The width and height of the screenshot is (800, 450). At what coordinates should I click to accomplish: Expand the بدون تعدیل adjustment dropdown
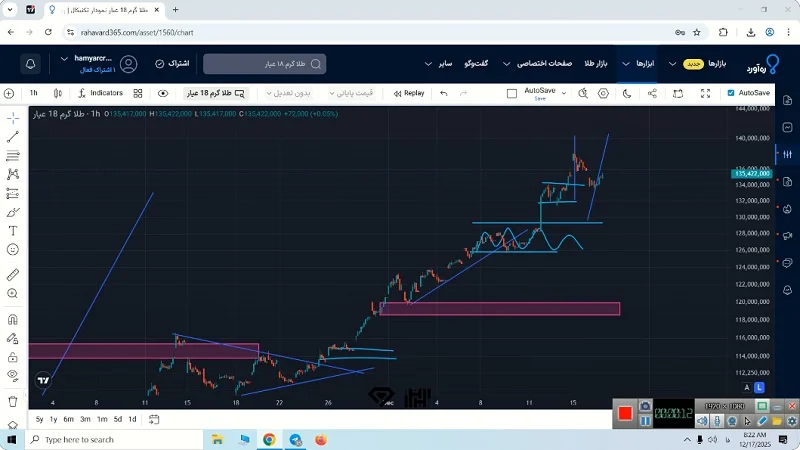[x=288, y=93]
